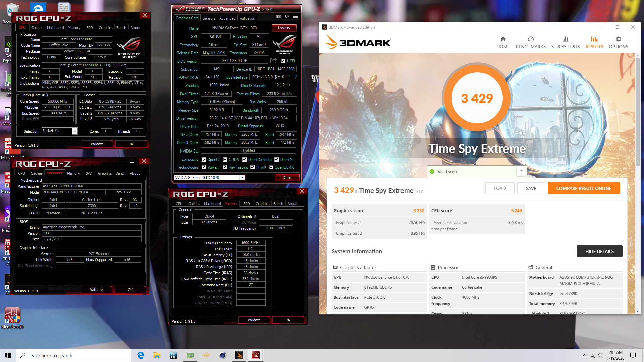This screenshot has width=644, height=362.
Task: Switch to Advanced tab in GPU-Z
Action: click(227, 18)
